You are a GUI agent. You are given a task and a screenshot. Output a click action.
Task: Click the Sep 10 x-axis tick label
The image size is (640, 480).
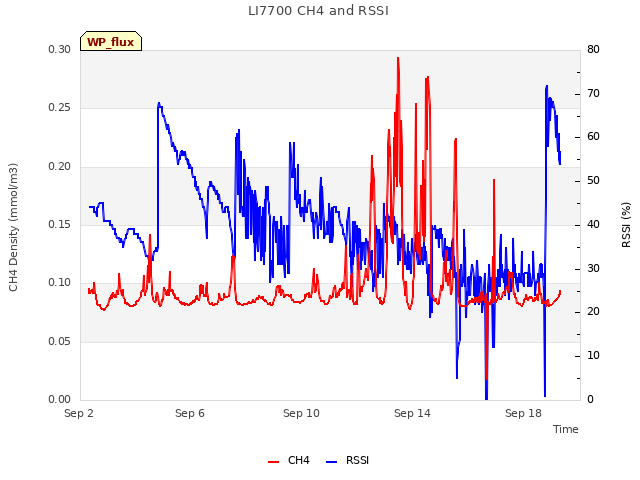click(x=301, y=413)
